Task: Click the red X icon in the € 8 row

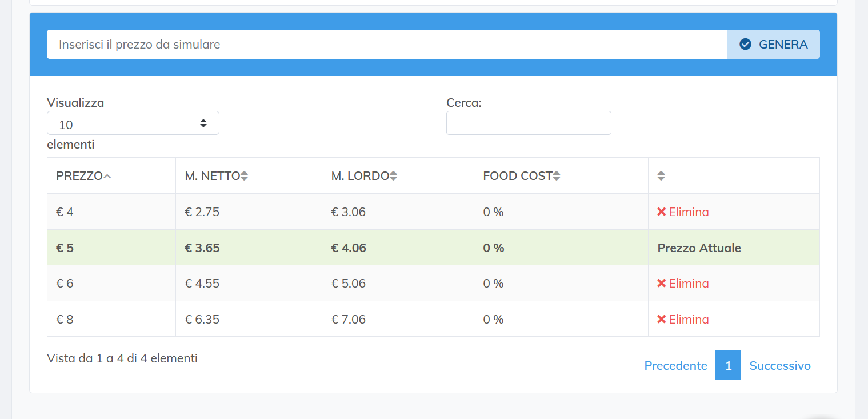Action: 662,320
